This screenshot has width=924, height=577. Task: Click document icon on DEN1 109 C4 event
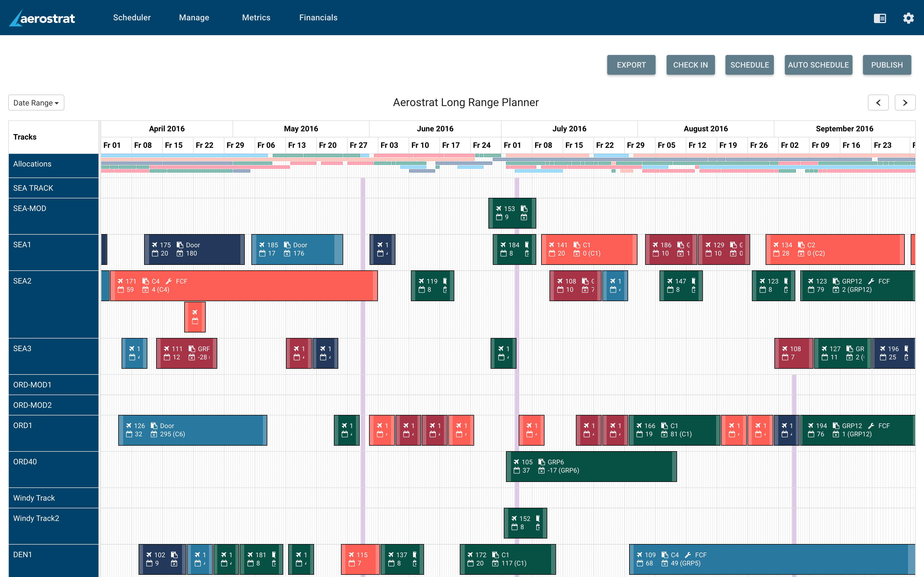[665, 555]
